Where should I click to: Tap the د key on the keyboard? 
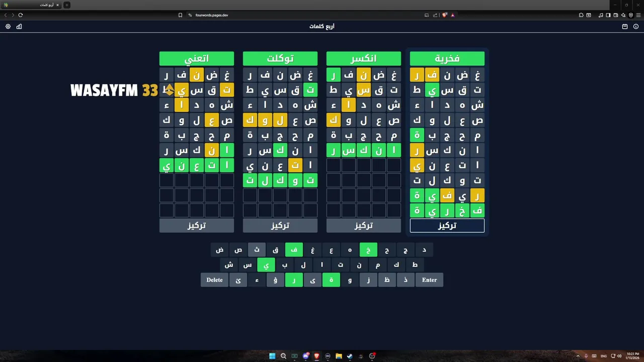[424, 250]
